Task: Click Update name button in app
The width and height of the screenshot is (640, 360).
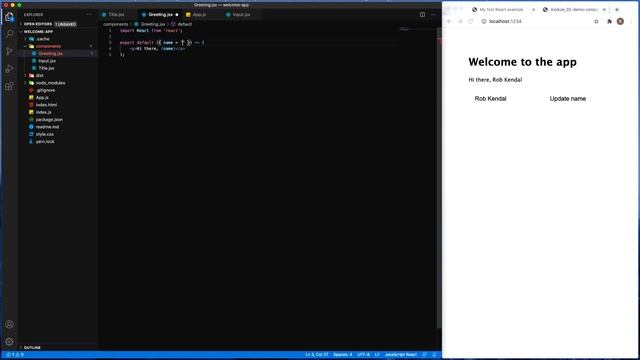Action: click(567, 99)
